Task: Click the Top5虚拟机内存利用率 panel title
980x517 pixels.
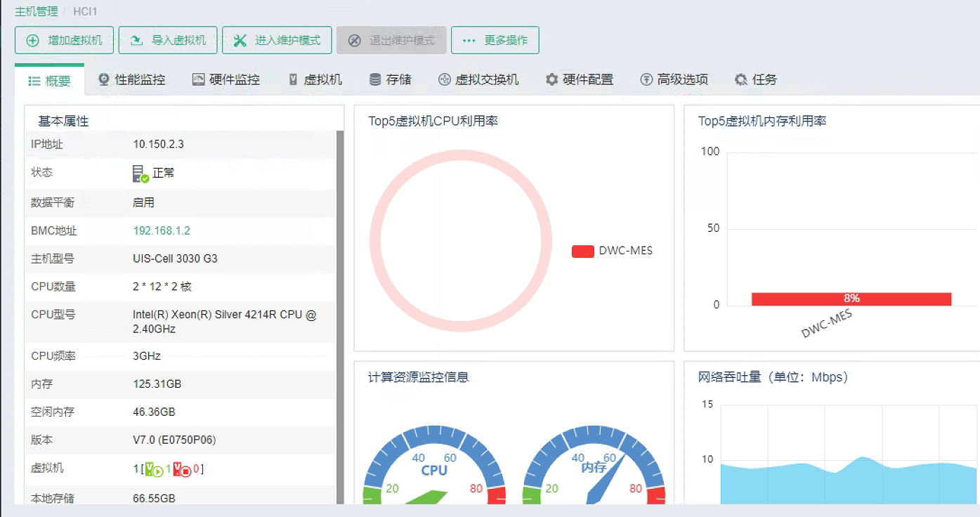Action: (762, 121)
